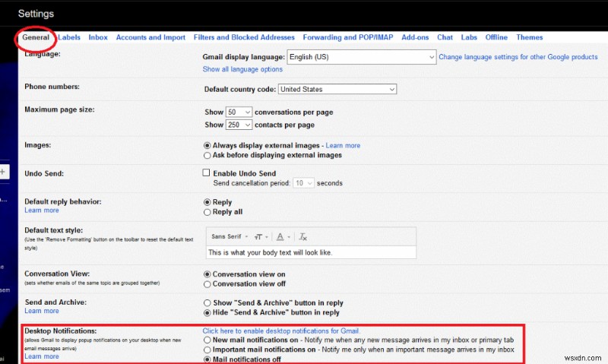Screen dimensions: 608x364
Task: Select Always display external images
Action: tap(207, 146)
